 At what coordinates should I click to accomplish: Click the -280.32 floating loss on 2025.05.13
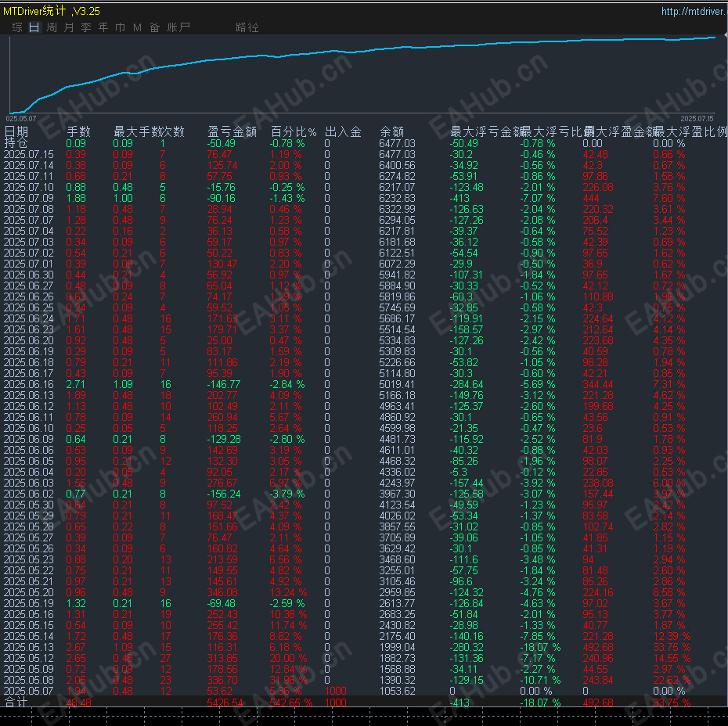467,647
